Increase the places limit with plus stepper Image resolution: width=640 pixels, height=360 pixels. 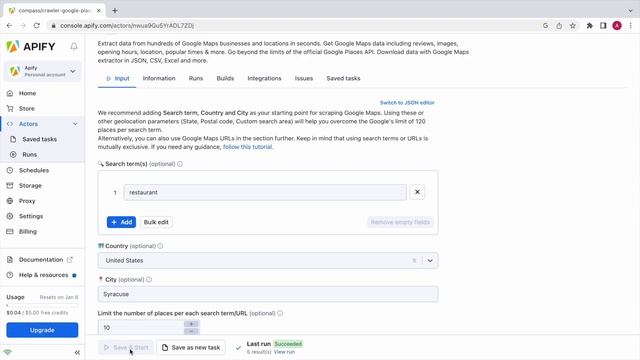pyautogui.click(x=191, y=324)
